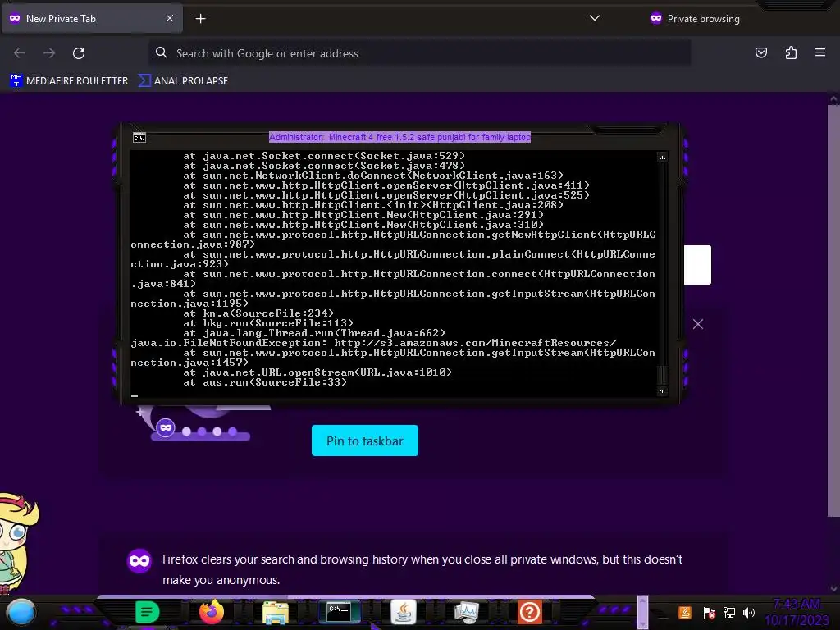
Task: Reload the current page
Action: tap(79, 53)
